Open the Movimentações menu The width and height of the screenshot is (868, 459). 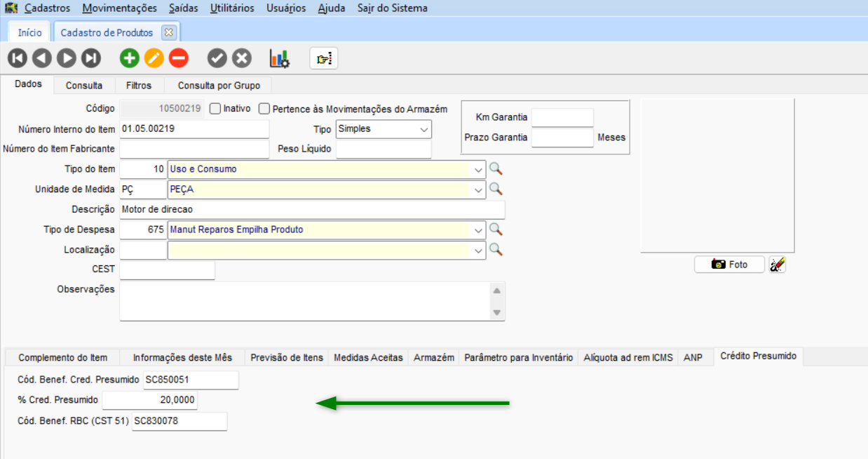(x=119, y=8)
